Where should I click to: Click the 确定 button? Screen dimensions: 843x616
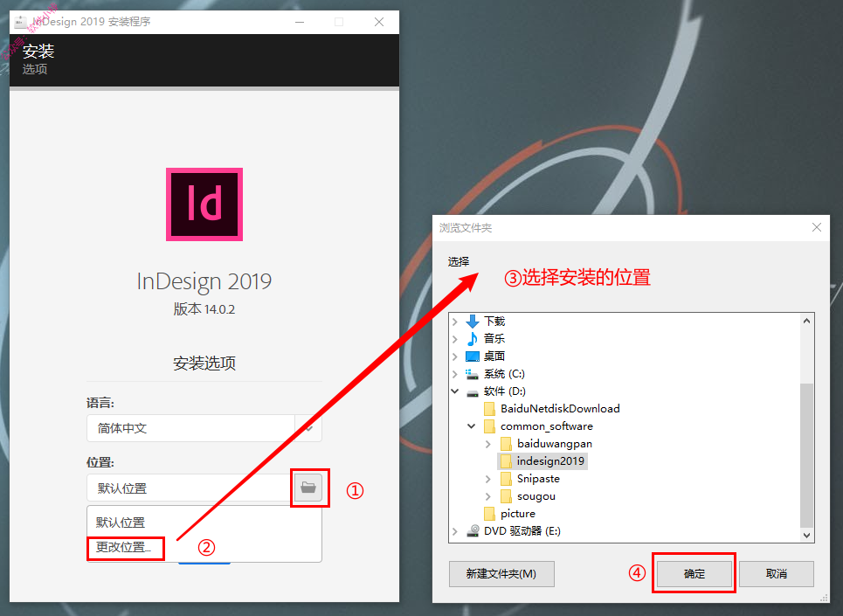(x=694, y=573)
